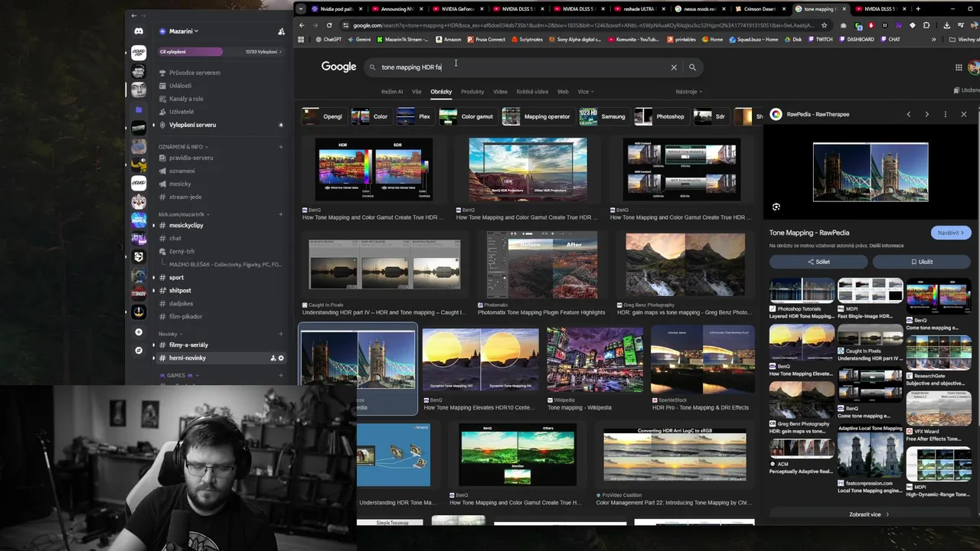The width and height of the screenshot is (980, 551).
Task: Open the Více dropdown in Google filters
Action: pyautogui.click(x=586, y=92)
